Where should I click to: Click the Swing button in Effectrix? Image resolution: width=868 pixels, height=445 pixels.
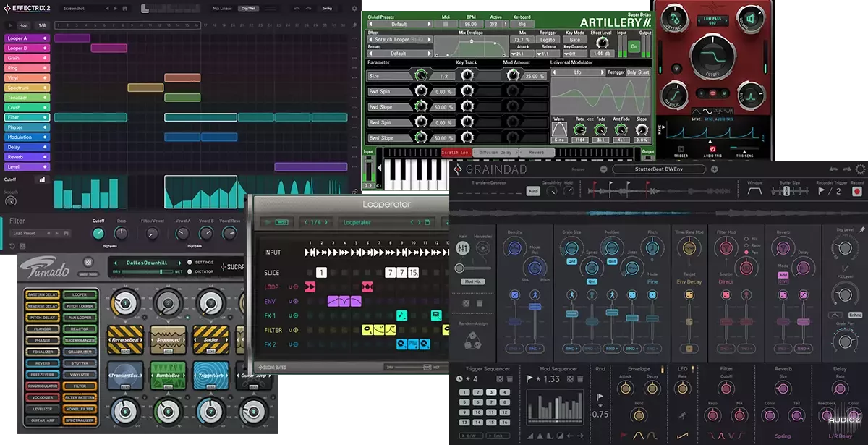pyautogui.click(x=327, y=8)
